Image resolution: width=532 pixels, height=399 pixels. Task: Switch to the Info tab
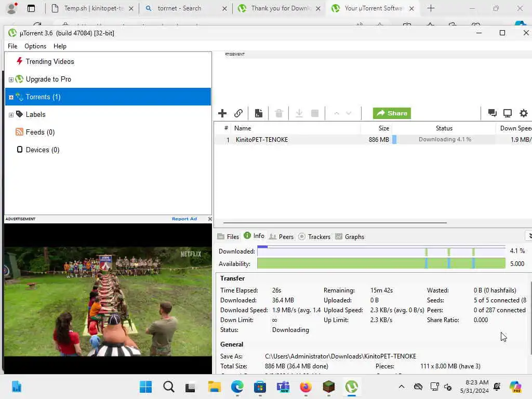click(254, 236)
